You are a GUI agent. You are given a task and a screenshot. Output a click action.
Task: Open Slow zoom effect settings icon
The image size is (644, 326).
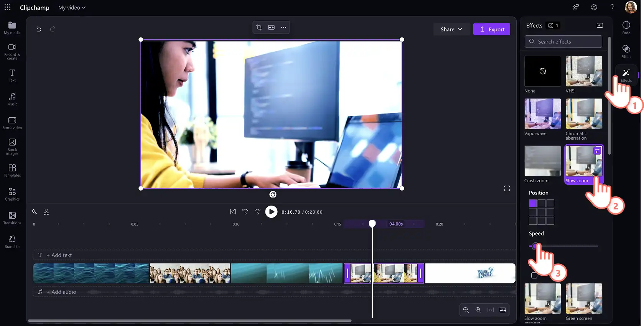597,151
